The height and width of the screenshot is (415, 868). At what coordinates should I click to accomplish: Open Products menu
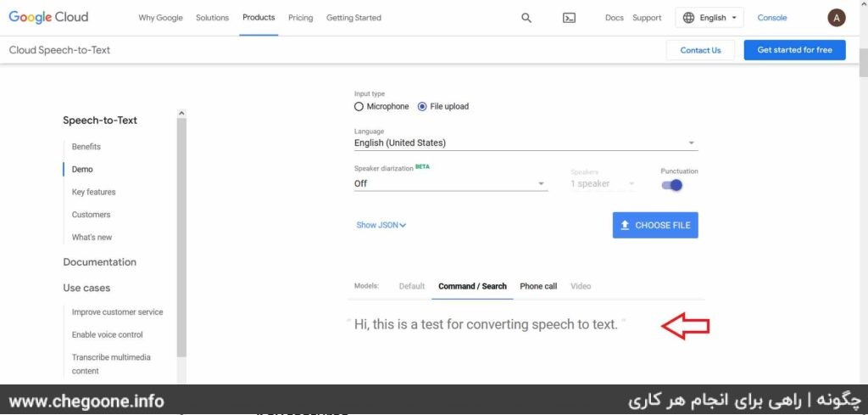[259, 18]
